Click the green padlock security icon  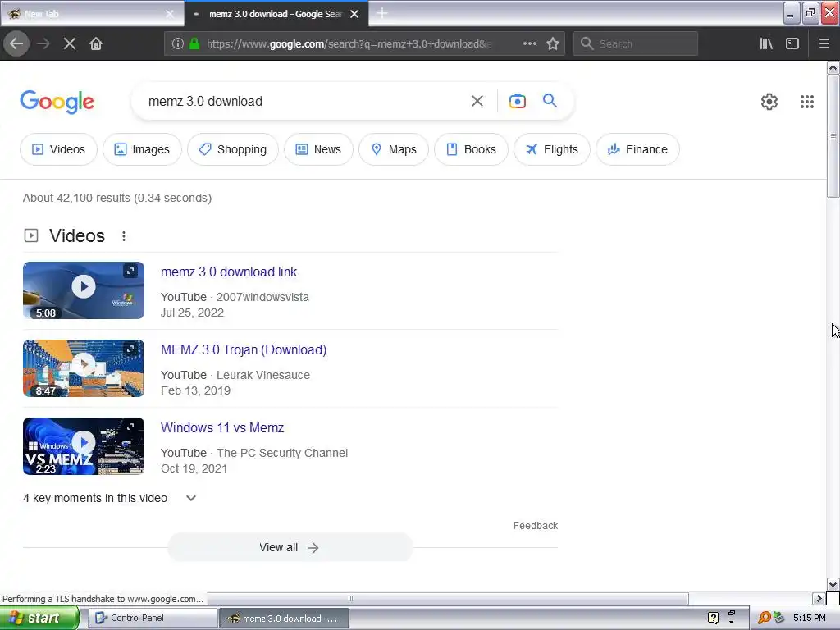[x=194, y=44]
